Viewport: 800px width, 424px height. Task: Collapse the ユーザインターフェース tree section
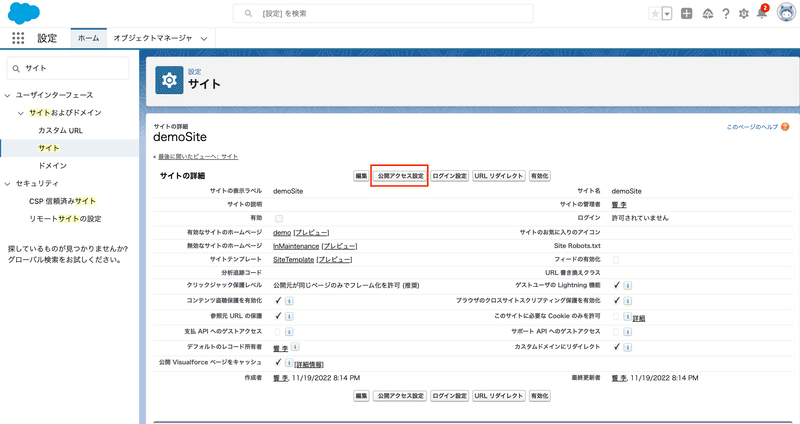(7, 95)
